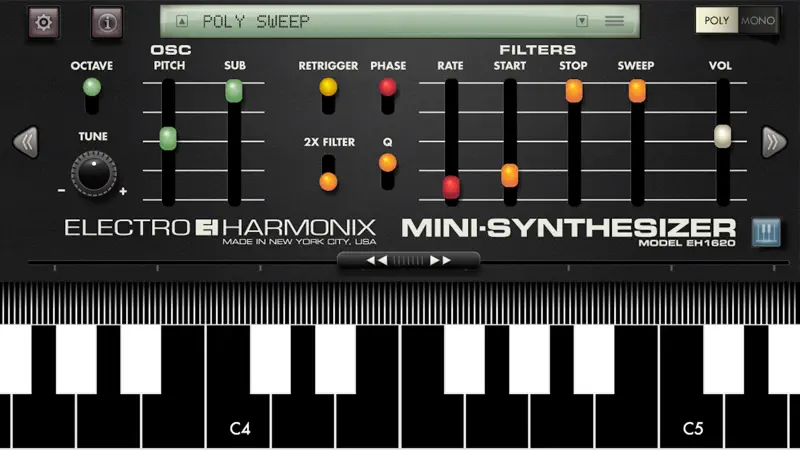
Task: Toggle the 2X FILTER switch
Action: (328, 173)
